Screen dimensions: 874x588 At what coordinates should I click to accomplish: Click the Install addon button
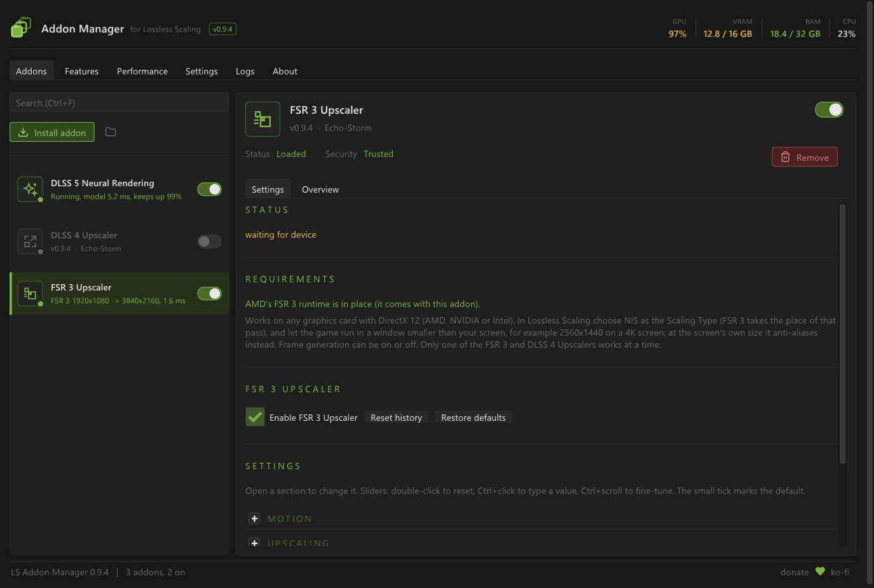click(x=52, y=132)
